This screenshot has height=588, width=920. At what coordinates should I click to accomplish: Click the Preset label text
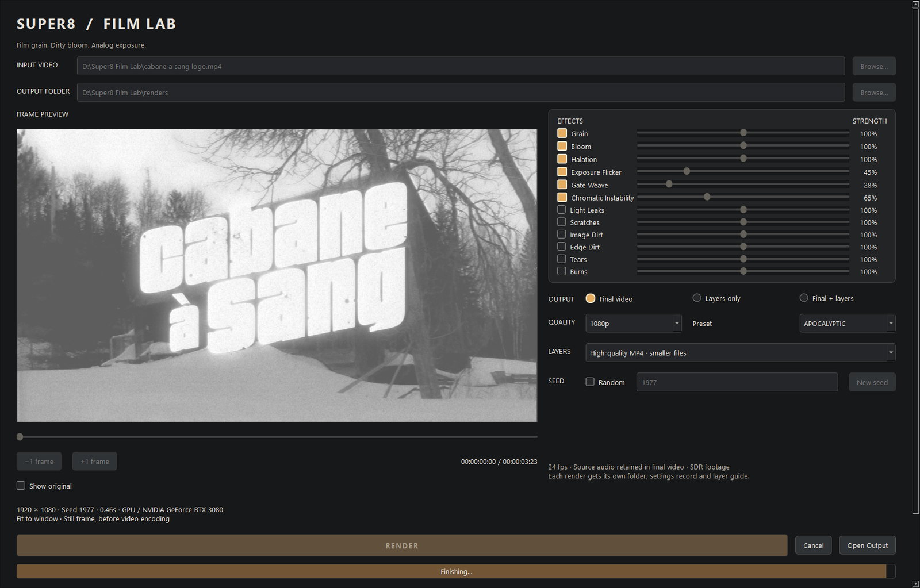[x=702, y=324]
